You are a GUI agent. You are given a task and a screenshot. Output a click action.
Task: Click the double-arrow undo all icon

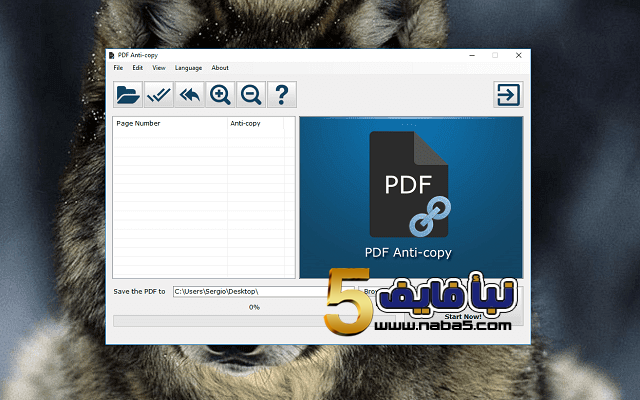[x=189, y=95]
